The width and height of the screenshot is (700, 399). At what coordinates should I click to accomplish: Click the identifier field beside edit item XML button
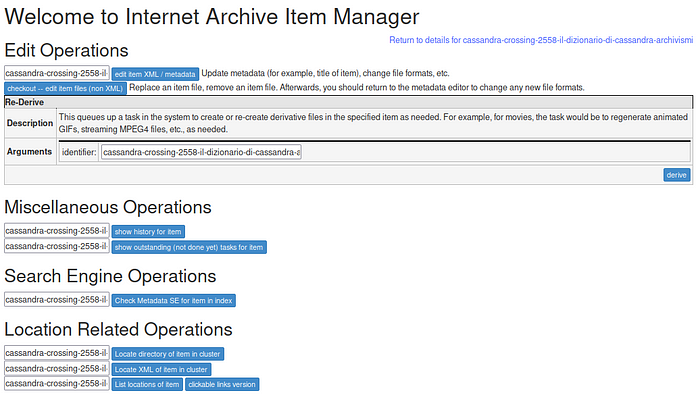click(57, 73)
